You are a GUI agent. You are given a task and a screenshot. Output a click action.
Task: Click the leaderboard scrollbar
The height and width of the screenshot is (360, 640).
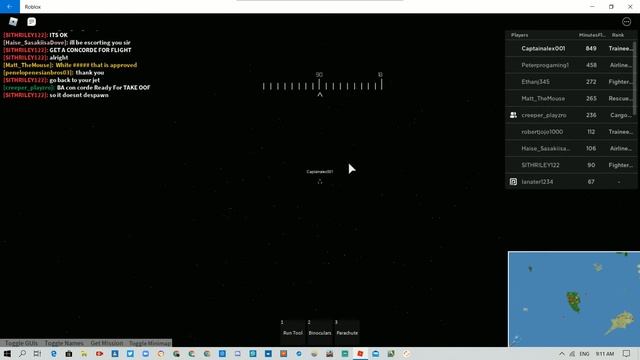(x=634, y=78)
